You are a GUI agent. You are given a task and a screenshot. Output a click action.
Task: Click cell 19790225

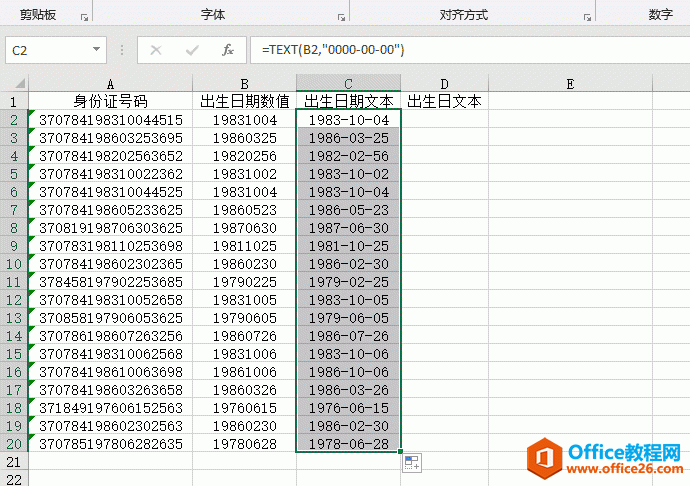tap(244, 282)
